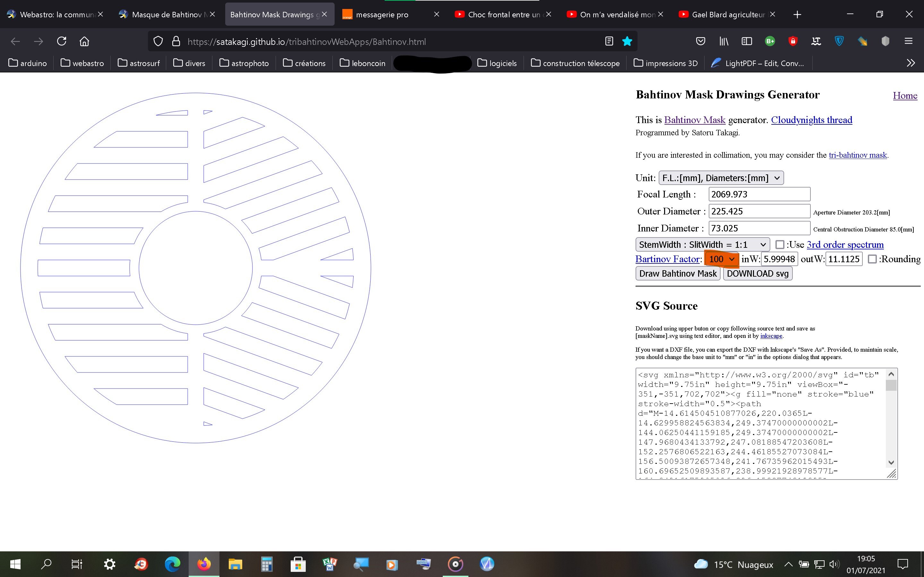Toggle the blue bookmark star icon

click(627, 41)
